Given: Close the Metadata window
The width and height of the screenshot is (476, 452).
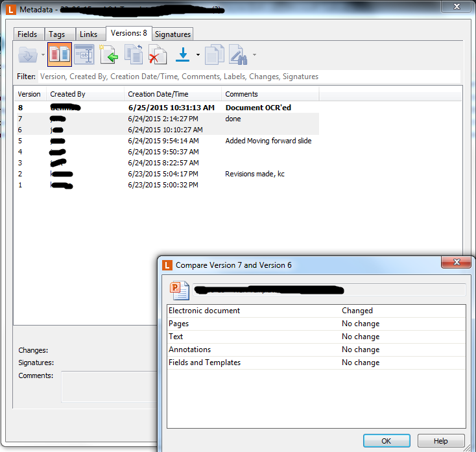Looking at the screenshot, I should pos(457,6).
